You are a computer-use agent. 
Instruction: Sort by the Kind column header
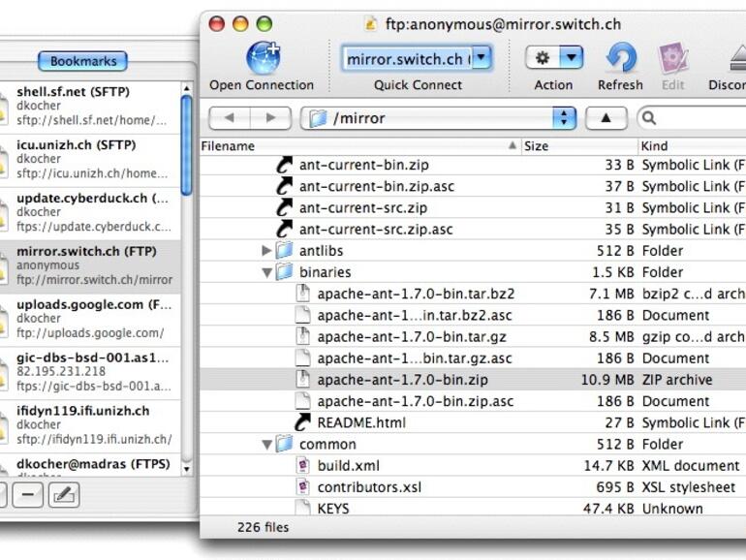[x=693, y=146]
